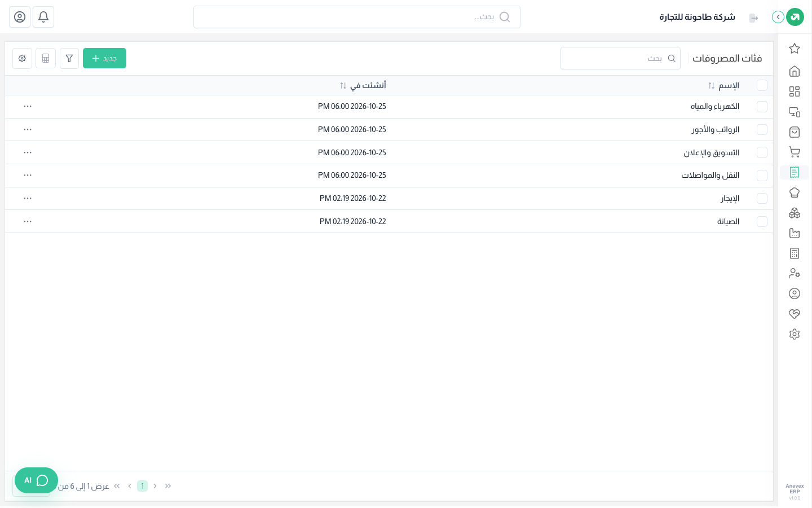Open the AI chat button
Viewport: 812px width, 508px height.
point(36,480)
